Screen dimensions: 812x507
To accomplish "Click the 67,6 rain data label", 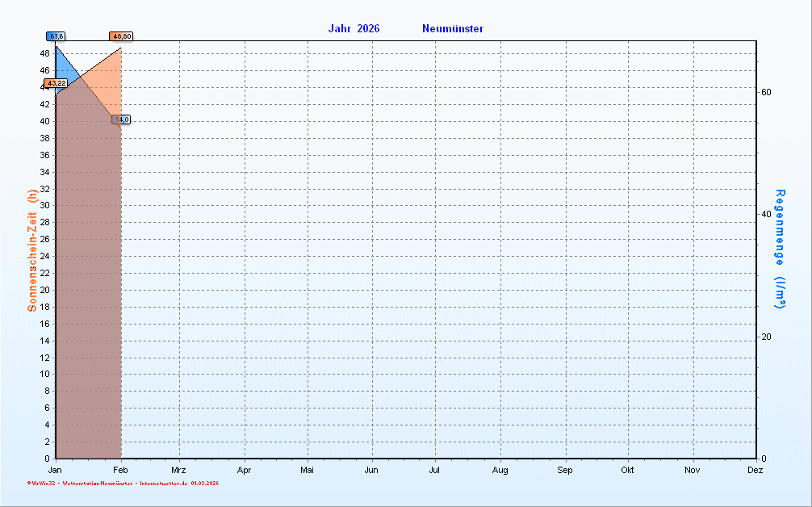I will pos(56,36).
